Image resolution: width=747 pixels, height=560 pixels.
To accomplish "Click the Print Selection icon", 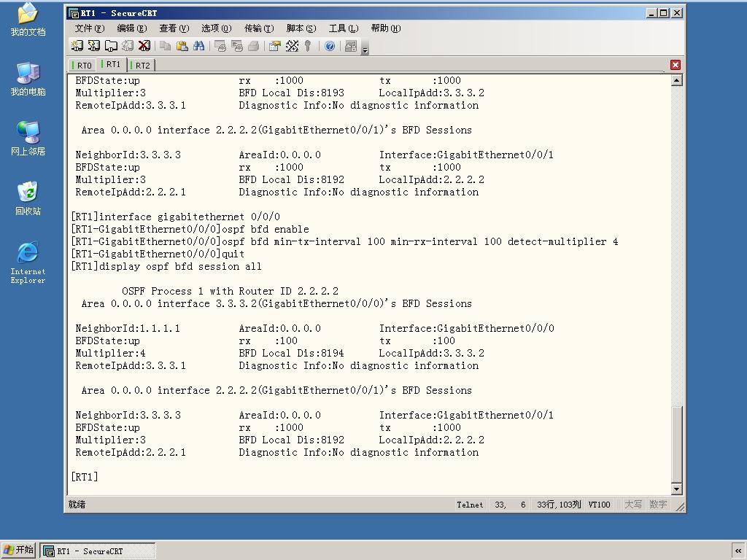I will (237, 46).
